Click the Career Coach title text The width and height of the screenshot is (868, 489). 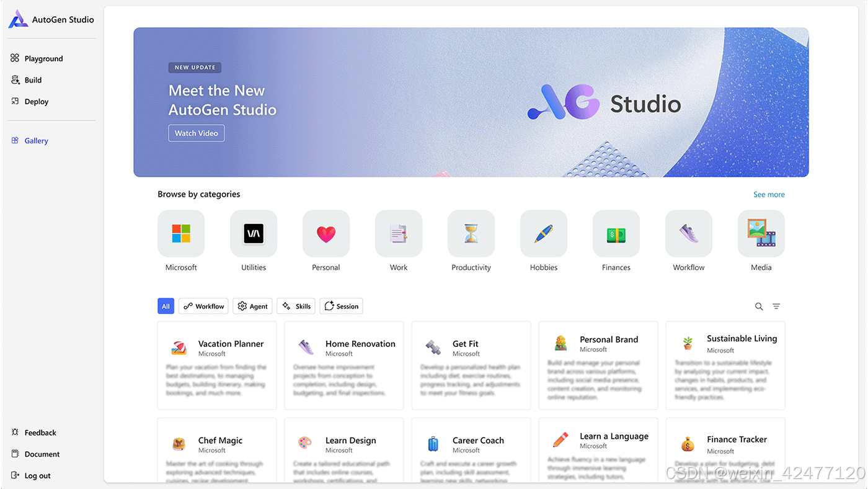(x=478, y=441)
